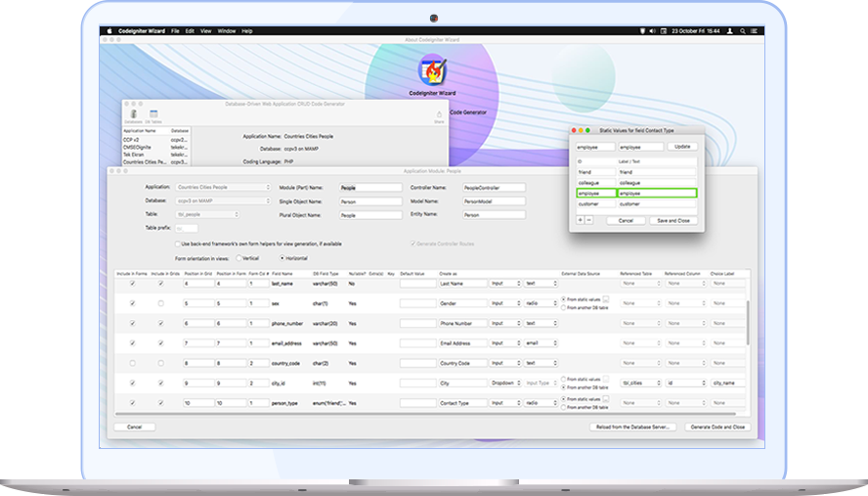
Task: Click the Share icon in CRUD Generator window
Action: click(x=439, y=116)
